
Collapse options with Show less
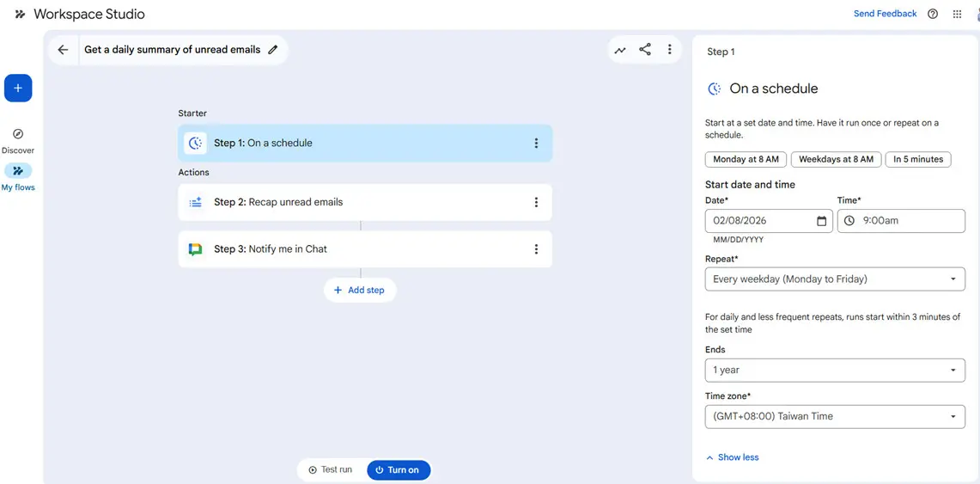[x=732, y=457]
